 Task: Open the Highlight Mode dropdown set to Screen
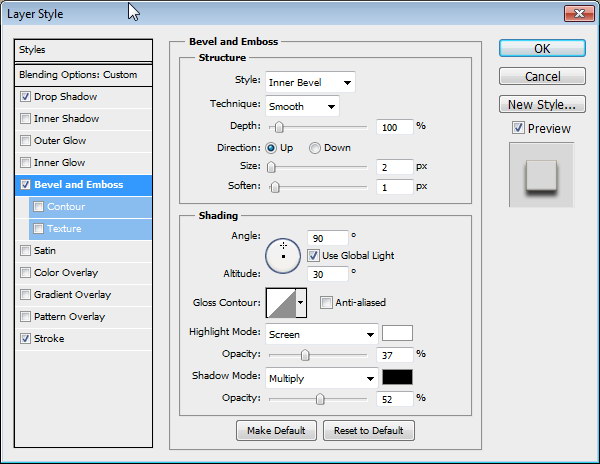coord(320,334)
